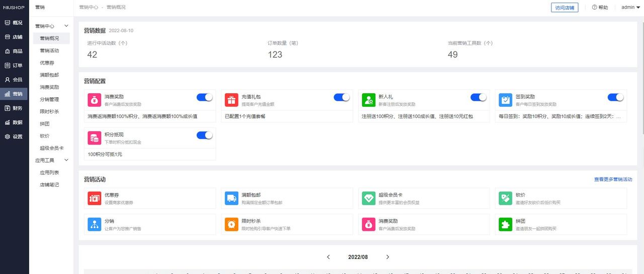This screenshot has width=644, height=274.
Task: Open the 拼团 puzzle piece icon
Action: [506, 224]
